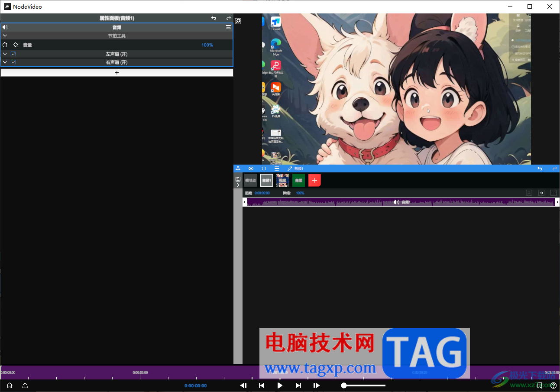
Task: Click the speaker icon in the 音频 header
Action: coord(5,27)
